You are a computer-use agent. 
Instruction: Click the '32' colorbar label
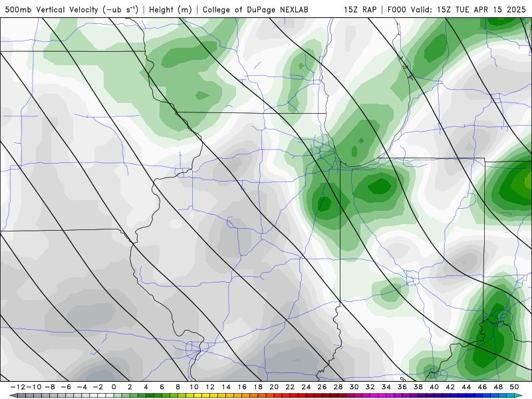(x=370, y=387)
